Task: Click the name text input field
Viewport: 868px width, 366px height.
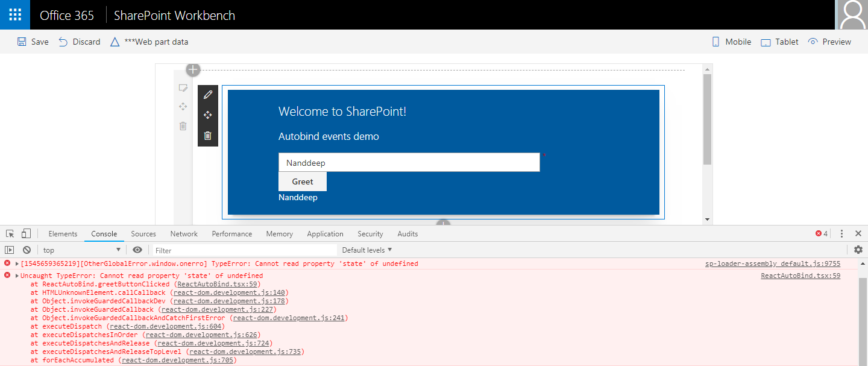Action: (409, 163)
